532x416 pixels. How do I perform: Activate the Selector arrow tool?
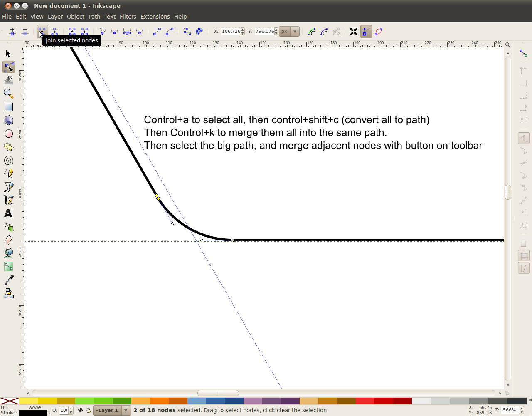tap(8, 54)
